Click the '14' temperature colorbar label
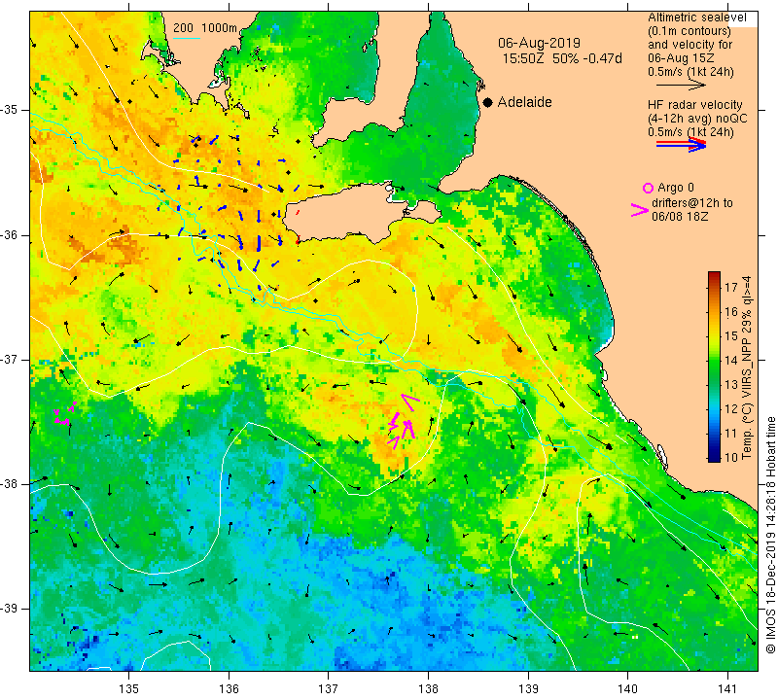The image size is (778, 700). [731, 360]
